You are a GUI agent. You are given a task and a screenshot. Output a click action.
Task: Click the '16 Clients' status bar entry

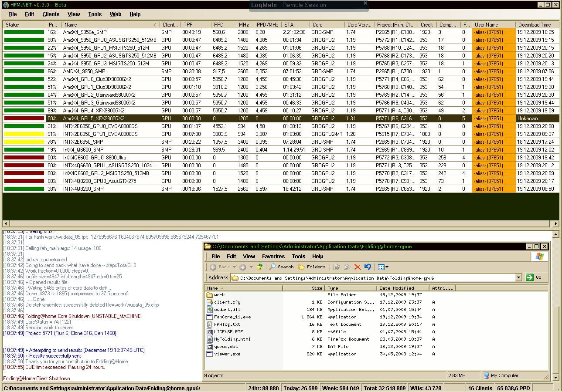(x=480, y=388)
